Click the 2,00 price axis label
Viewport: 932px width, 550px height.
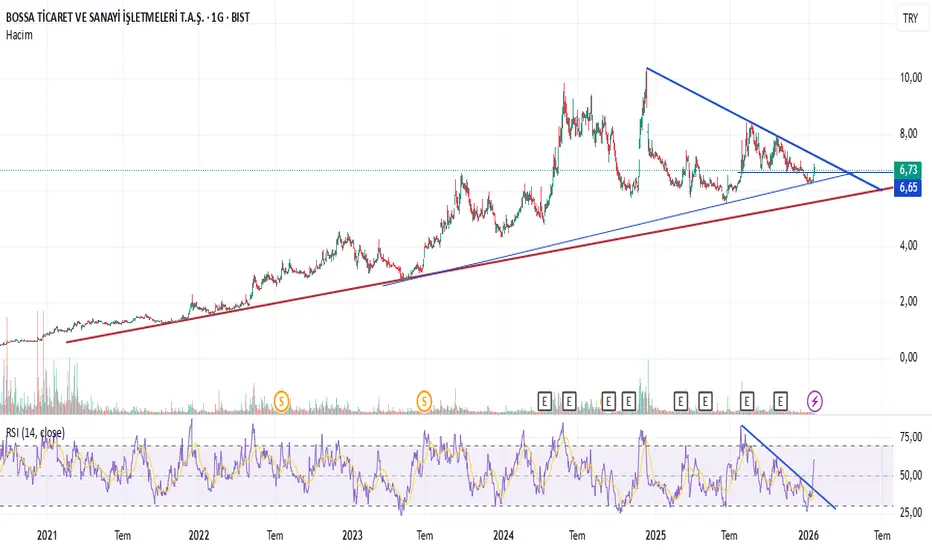click(x=908, y=301)
